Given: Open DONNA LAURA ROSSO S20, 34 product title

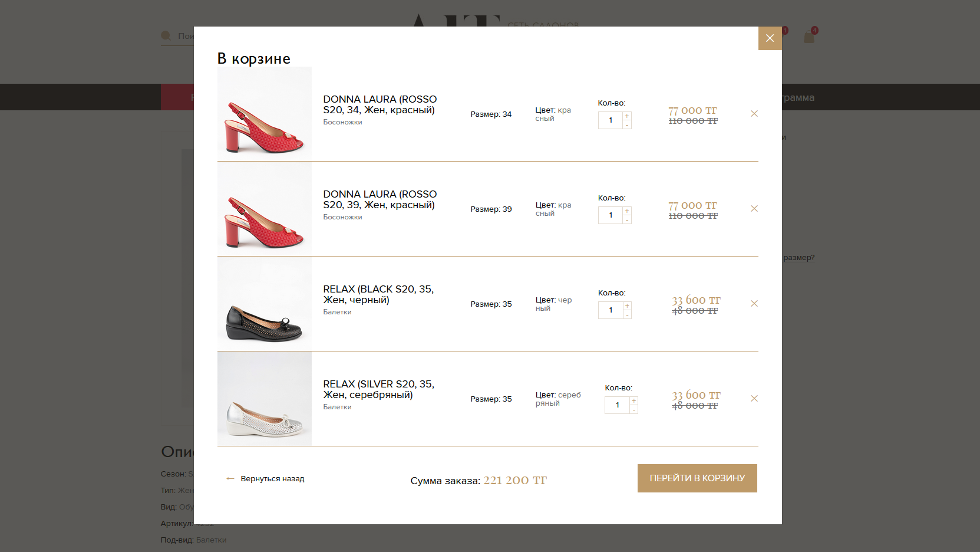Looking at the screenshot, I should point(380,104).
